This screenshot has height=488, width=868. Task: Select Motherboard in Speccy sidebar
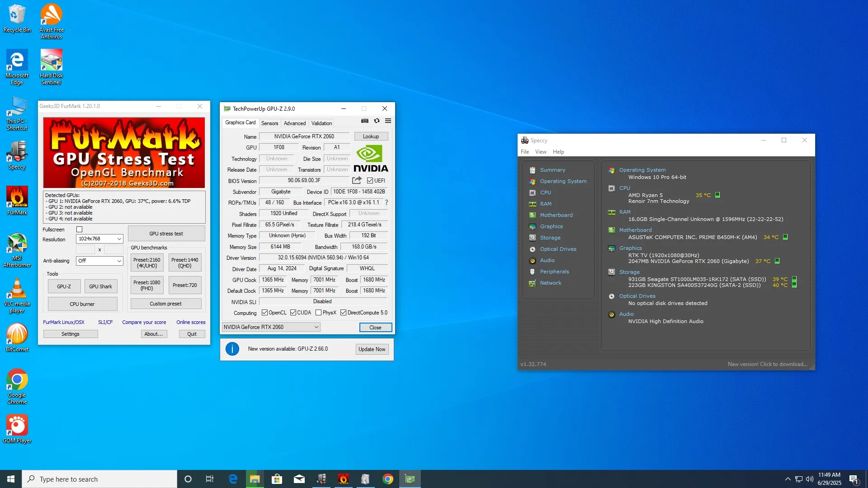pyautogui.click(x=556, y=215)
